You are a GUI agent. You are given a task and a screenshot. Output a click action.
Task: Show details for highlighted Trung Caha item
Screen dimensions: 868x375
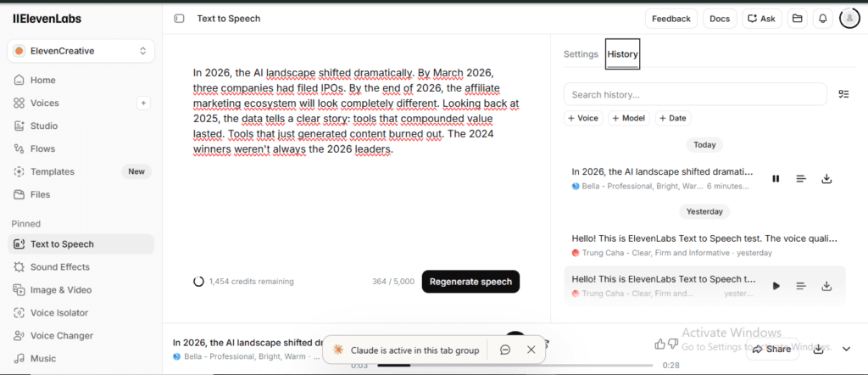pos(801,286)
